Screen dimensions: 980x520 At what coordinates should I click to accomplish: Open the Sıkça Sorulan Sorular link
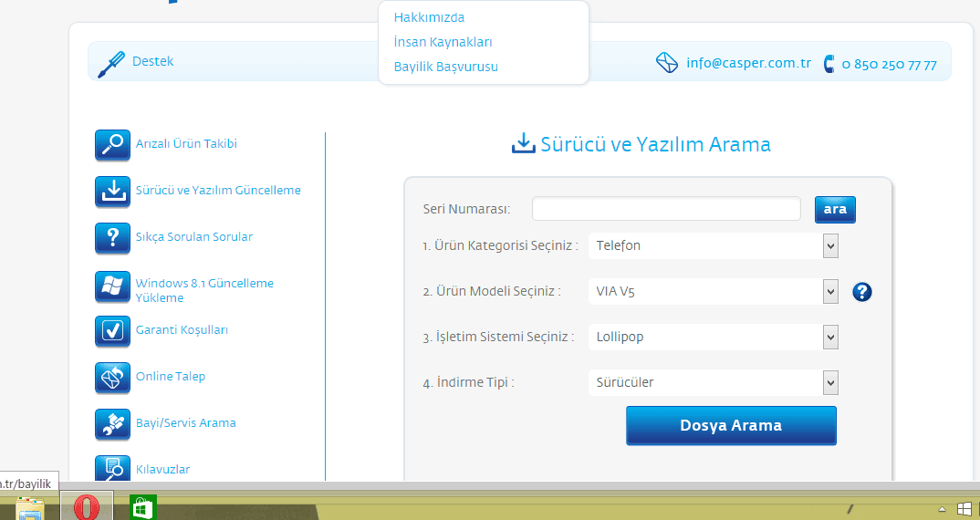point(194,237)
